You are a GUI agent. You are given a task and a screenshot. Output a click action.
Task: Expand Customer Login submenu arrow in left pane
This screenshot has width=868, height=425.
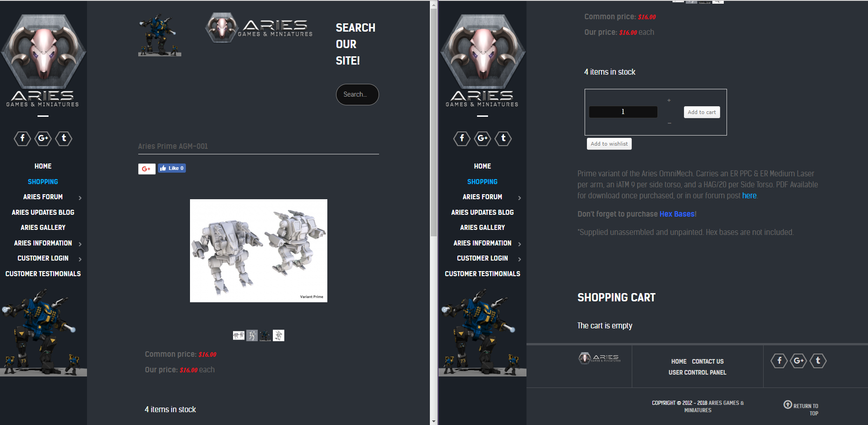80,259
